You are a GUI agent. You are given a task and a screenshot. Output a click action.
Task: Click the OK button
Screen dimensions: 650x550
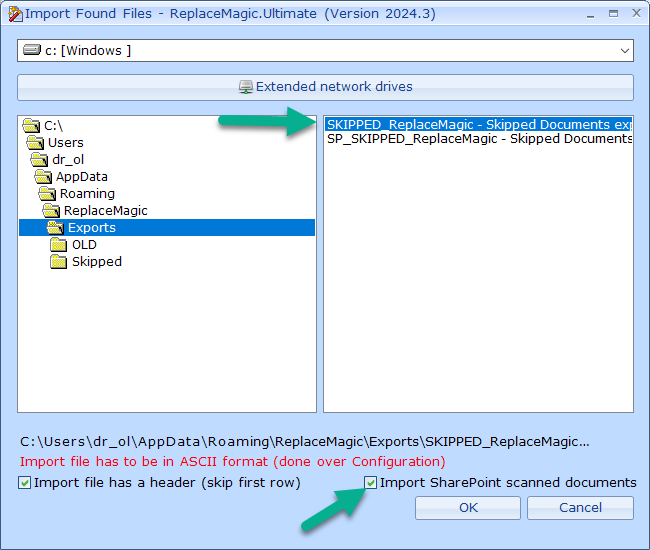(x=468, y=508)
